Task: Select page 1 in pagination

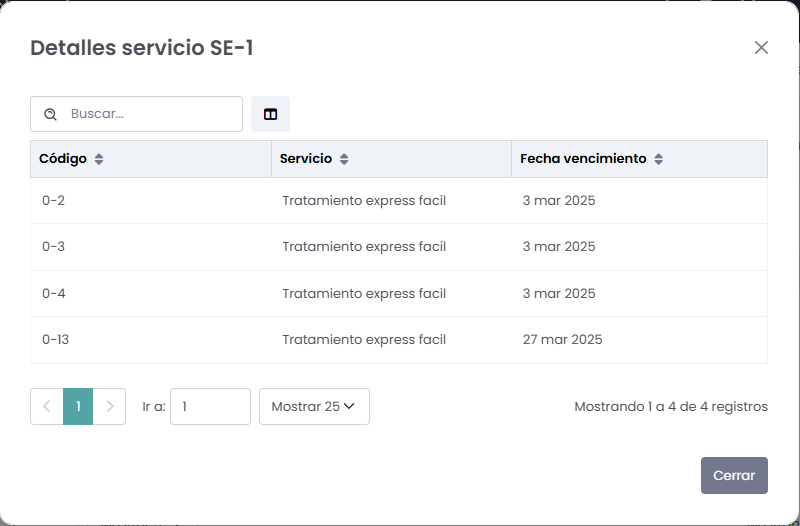Action: pos(78,407)
